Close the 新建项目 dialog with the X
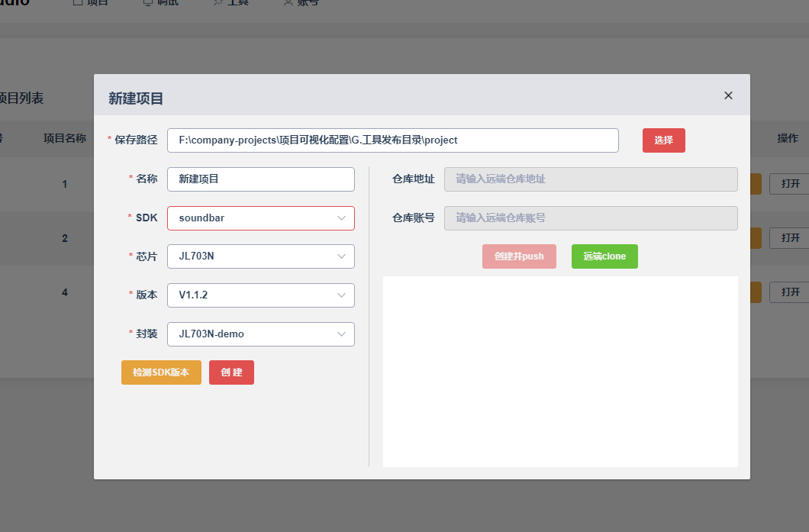Viewport: 809px width, 532px height. point(728,95)
